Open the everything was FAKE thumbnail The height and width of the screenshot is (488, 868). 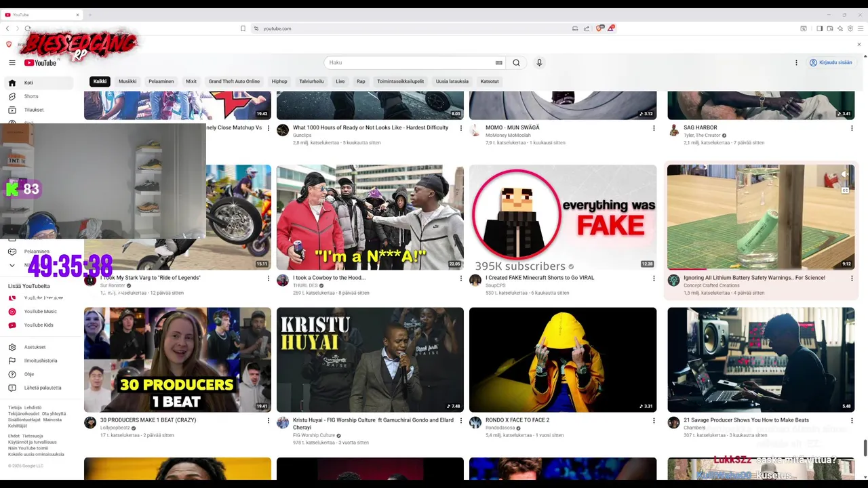pyautogui.click(x=563, y=217)
